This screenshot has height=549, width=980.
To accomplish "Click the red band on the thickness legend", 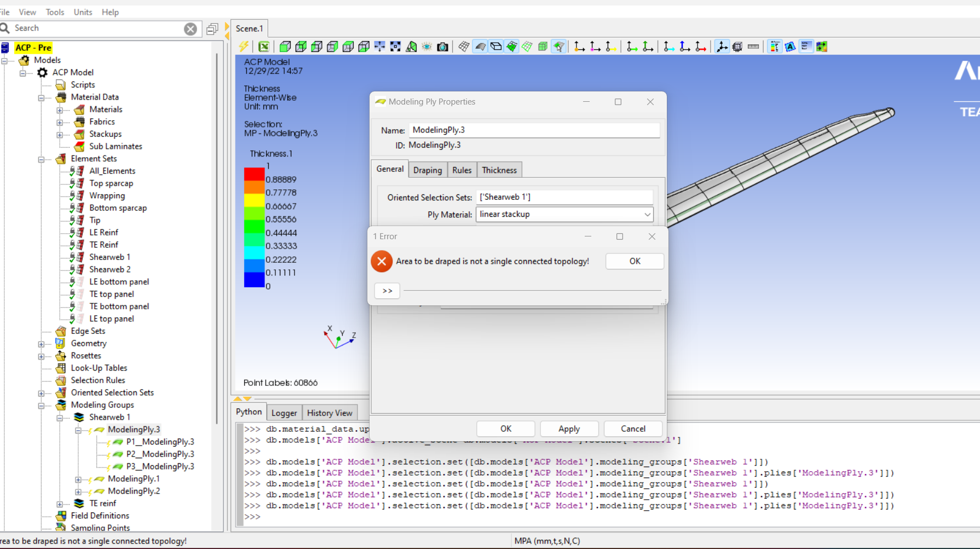I will click(x=254, y=172).
